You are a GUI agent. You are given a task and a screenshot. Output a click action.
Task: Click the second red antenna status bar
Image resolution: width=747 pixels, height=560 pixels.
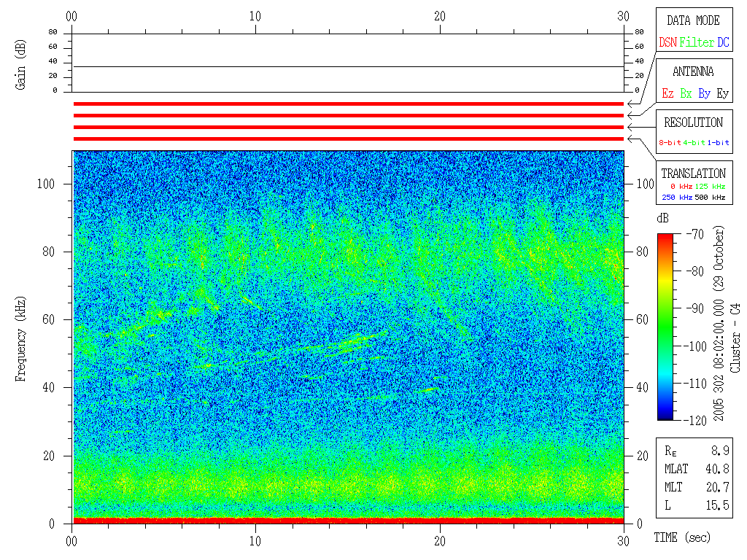click(x=349, y=116)
